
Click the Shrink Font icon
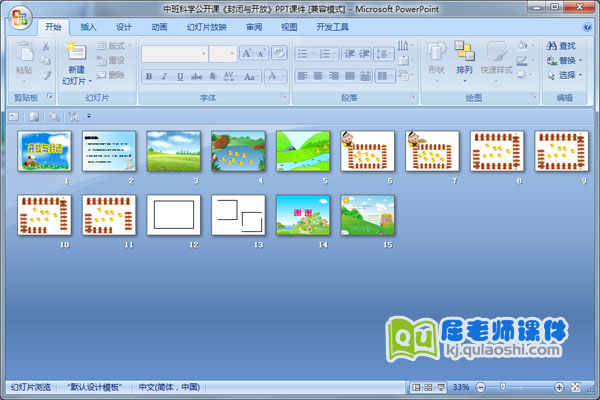tap(262, 53)
